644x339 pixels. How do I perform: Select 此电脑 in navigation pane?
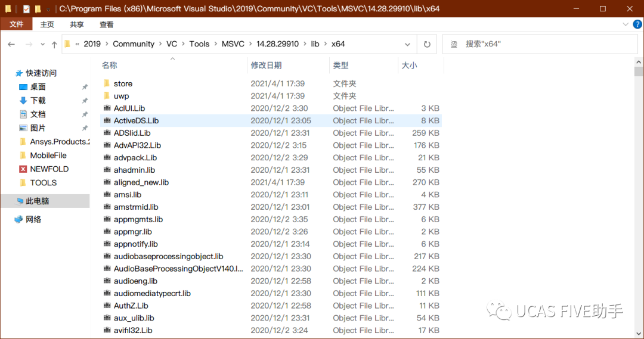tap(38, 201)
